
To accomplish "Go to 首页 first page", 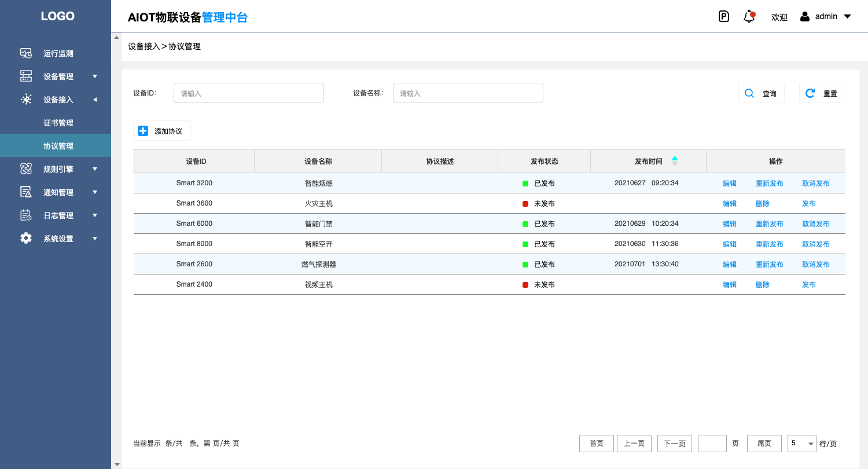I will pos(597,444).
